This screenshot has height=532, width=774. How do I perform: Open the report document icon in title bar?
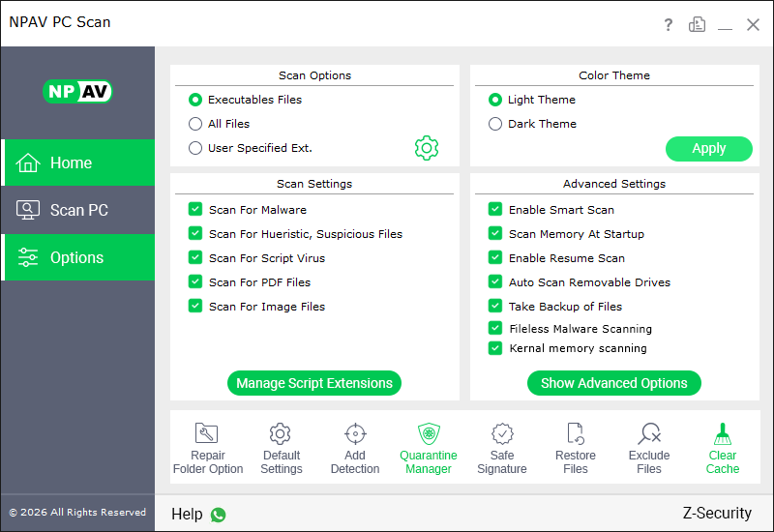697,24
